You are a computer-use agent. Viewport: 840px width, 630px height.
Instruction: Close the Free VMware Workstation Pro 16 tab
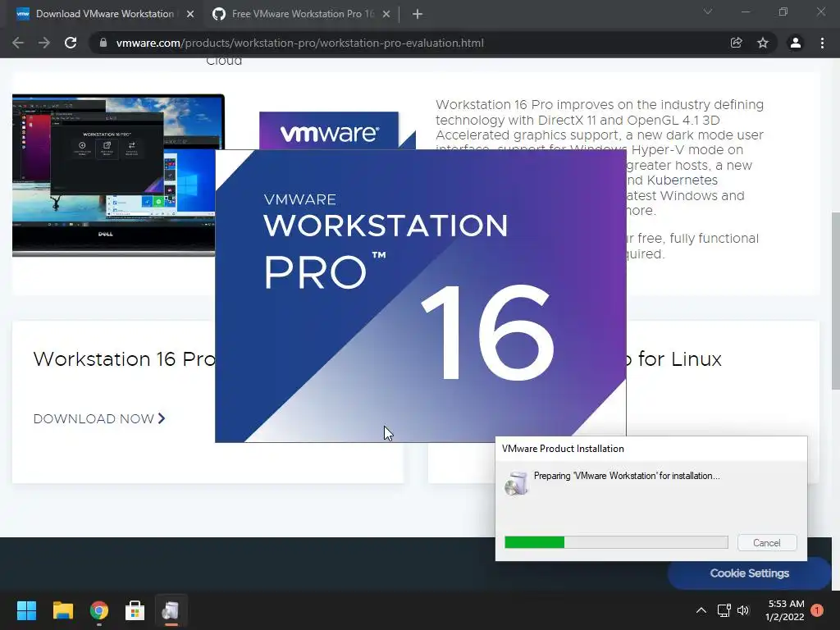(x=386, y=15)
